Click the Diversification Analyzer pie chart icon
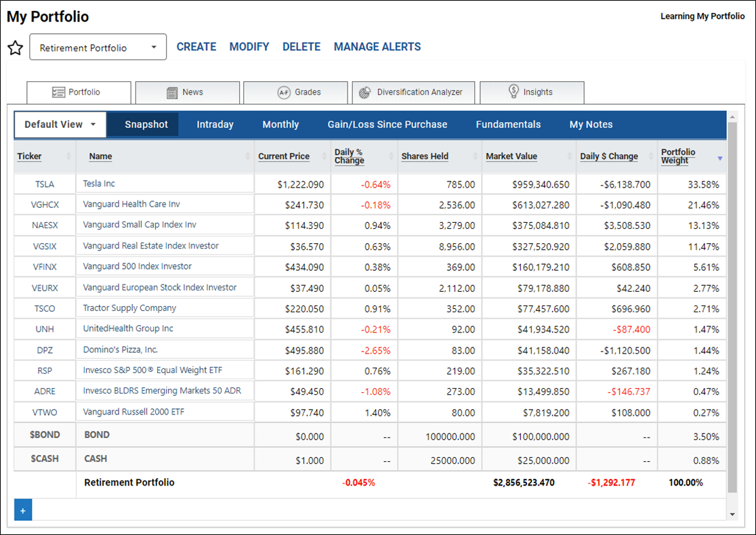The width and height of the screenshot is (756, 535). 365,92
